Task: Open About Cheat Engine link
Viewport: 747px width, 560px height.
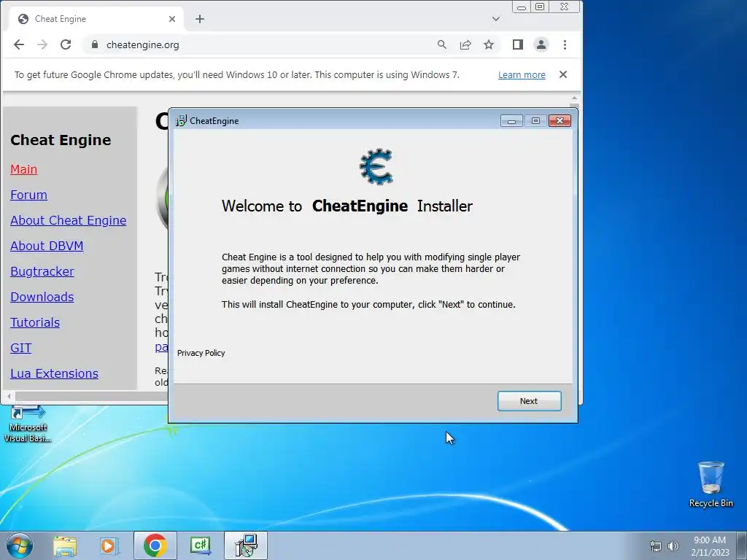Action: pyautogui.click(x=68, y=220)
